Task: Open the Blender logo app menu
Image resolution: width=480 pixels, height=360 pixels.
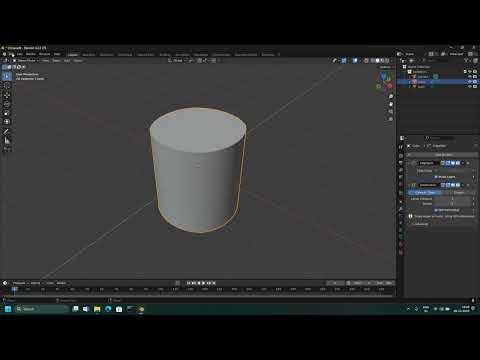Action: pos(4,54)
